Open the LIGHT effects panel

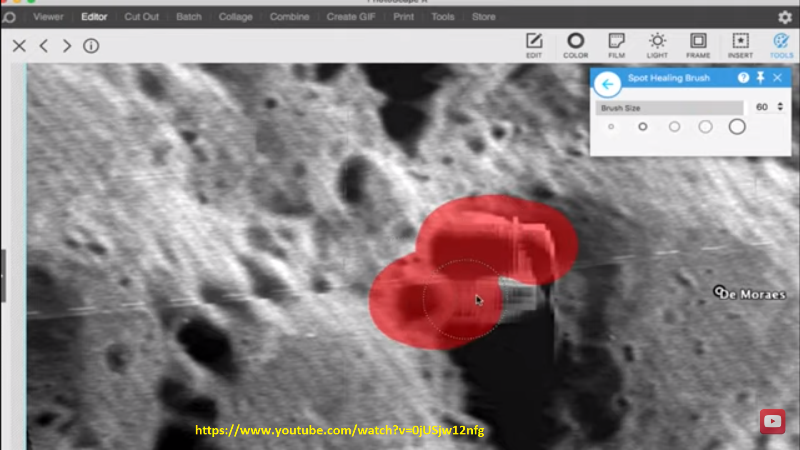657,45
